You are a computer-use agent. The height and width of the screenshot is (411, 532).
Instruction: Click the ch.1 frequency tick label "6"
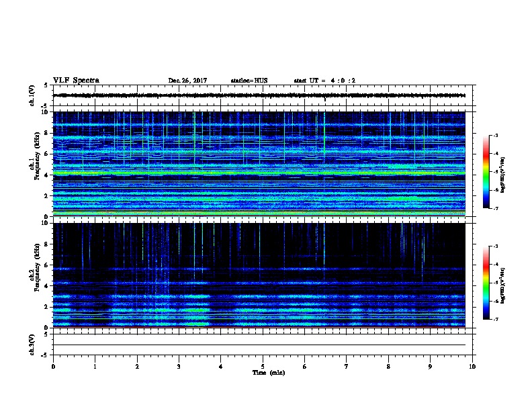[47, 154]
